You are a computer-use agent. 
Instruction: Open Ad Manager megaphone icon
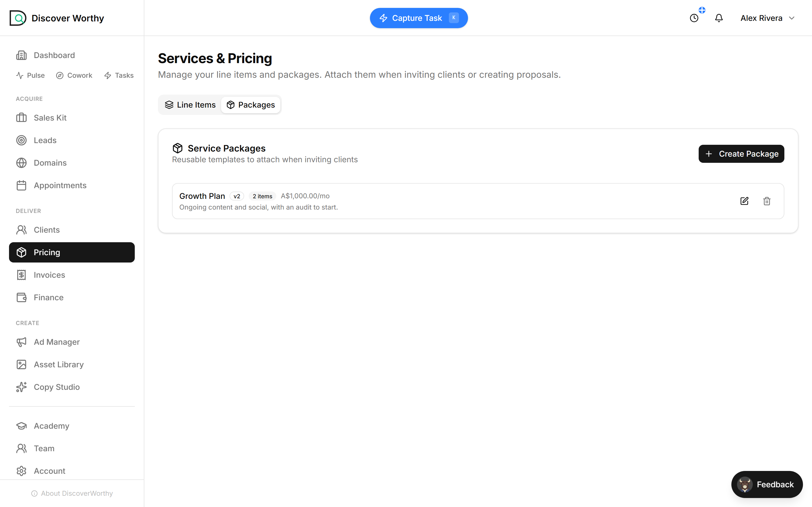pyautogui.click(x=21, y=342)
